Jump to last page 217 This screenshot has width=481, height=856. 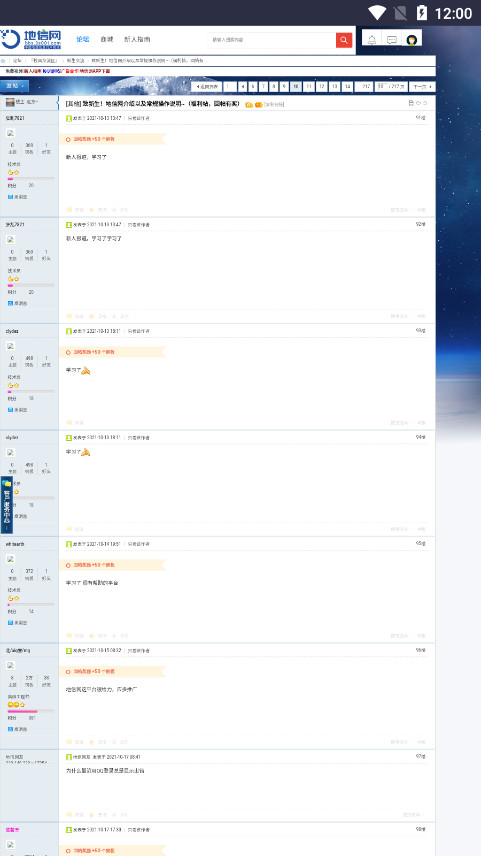point(364,87)
